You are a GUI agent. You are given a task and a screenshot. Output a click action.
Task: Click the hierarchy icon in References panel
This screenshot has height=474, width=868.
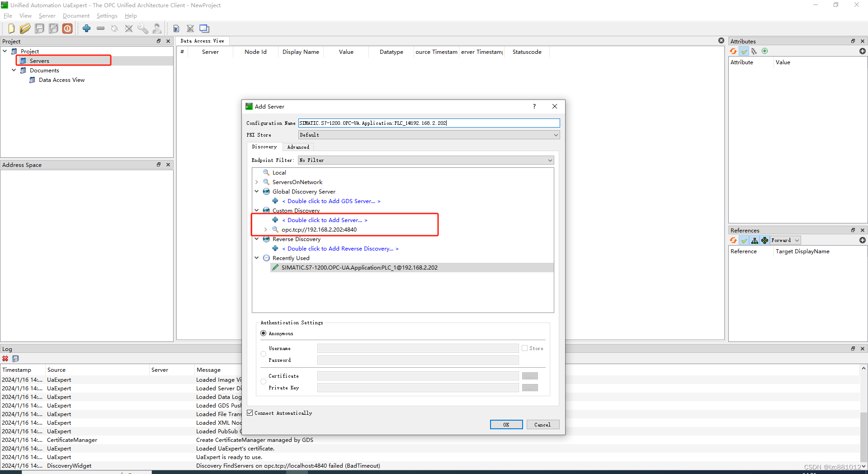click(755, 240)
